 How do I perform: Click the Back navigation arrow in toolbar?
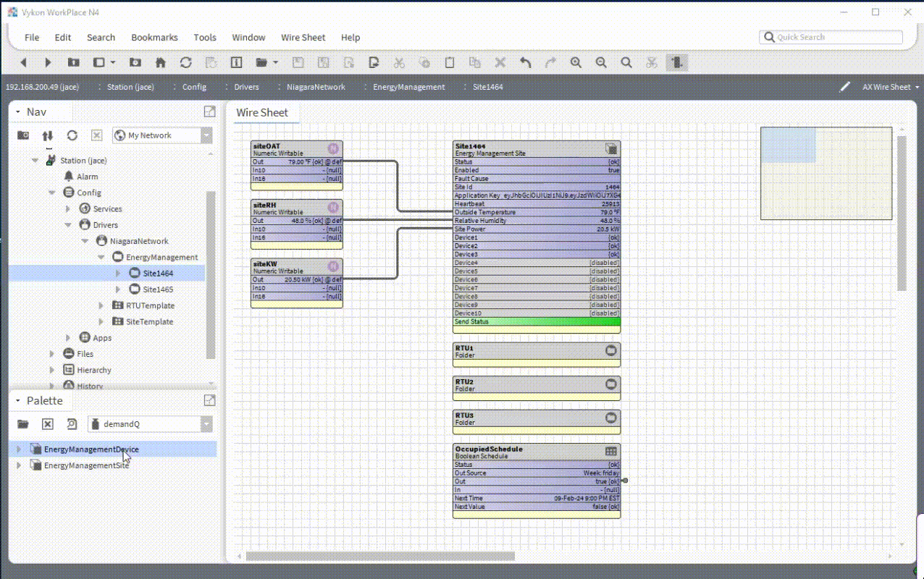point(24,63)
